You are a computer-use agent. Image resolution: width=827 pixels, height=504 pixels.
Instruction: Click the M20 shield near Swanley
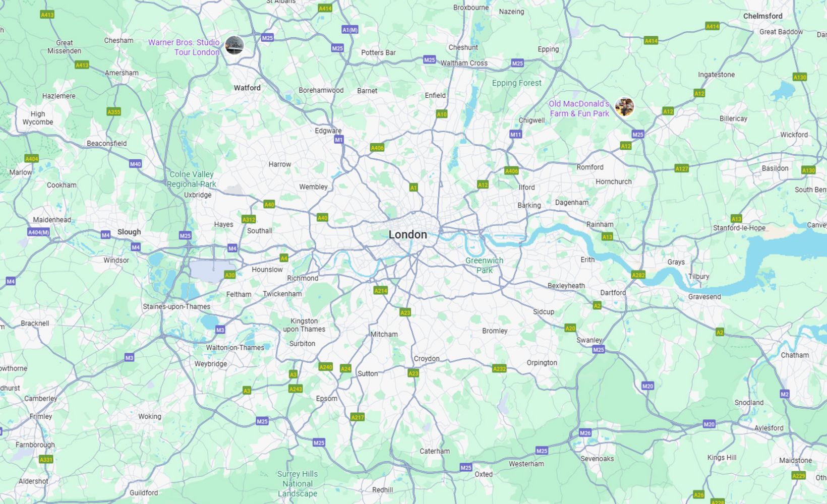pyautogui.click(x=647, y=386)
